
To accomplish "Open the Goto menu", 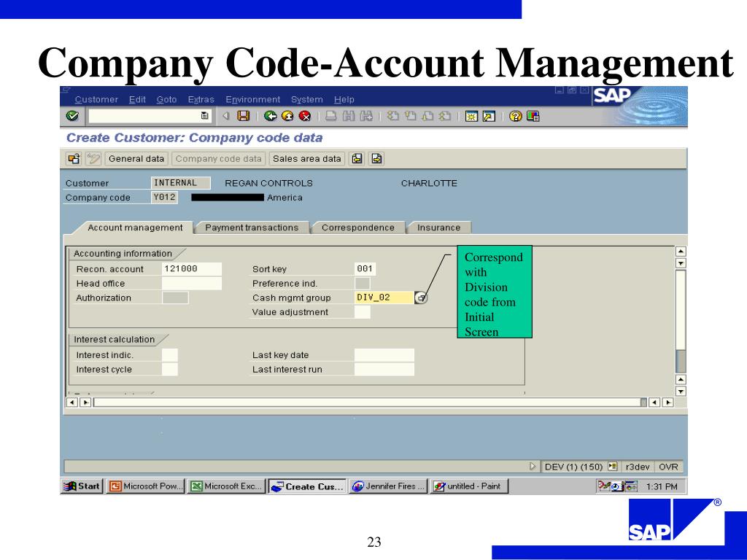I will tap(167, 99).
